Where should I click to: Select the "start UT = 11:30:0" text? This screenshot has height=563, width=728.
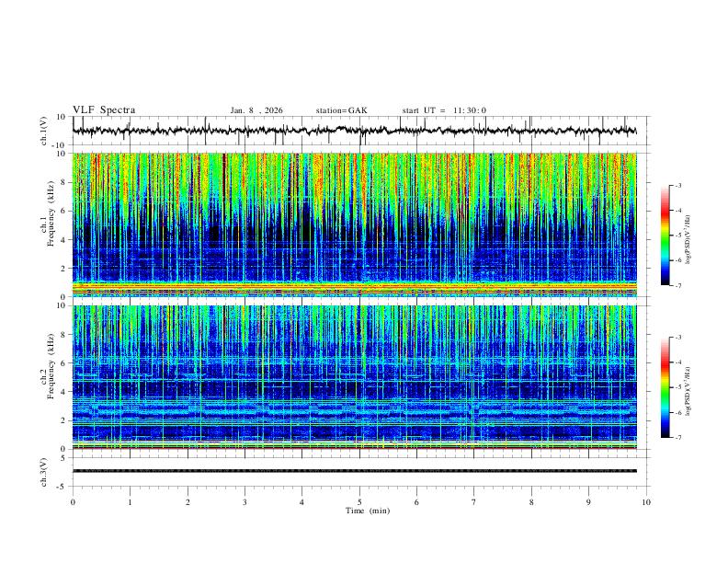[x=444, y=110]
